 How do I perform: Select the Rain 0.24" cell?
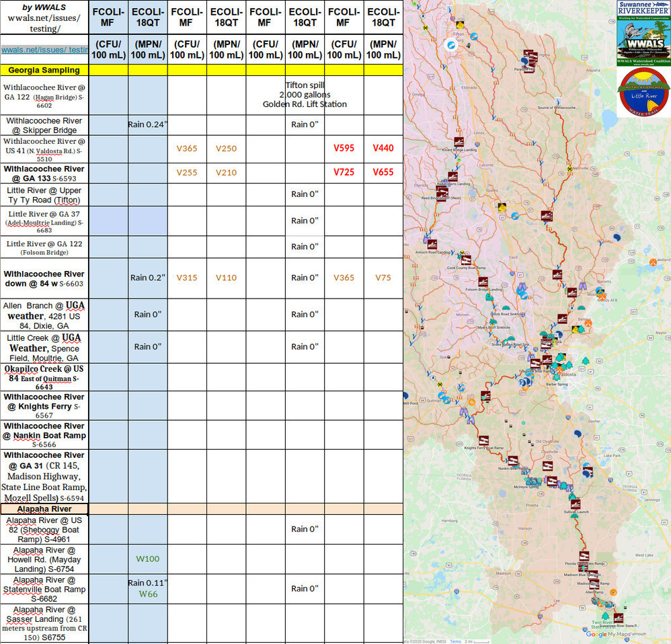(x=148, y=124)
